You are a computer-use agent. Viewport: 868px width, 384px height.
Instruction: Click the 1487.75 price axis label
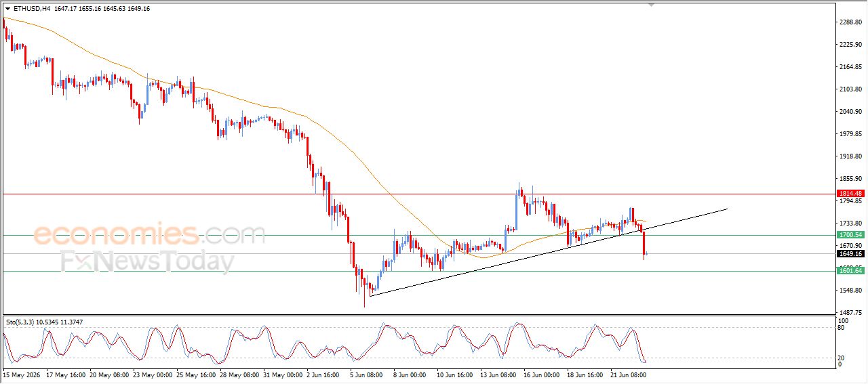click(850, 313)
